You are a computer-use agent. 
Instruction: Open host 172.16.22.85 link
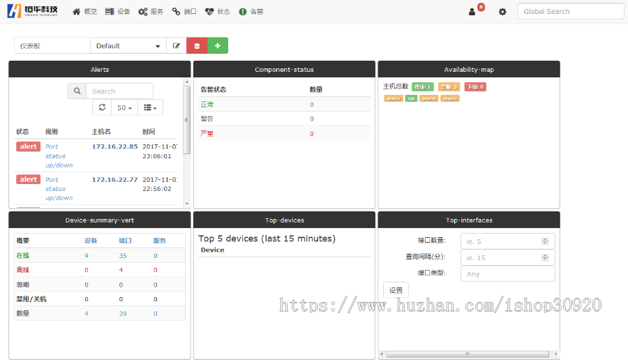click(115, 146)
